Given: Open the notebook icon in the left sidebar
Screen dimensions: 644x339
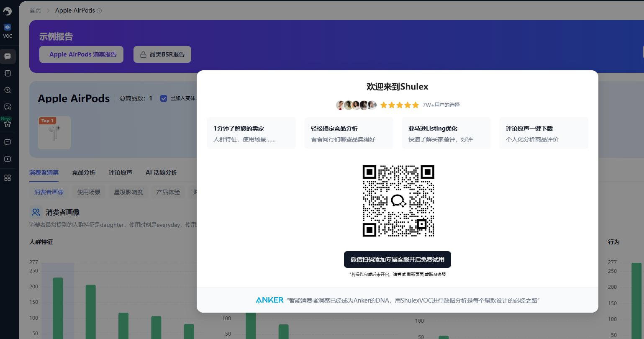Looking at the screenshot, I should tap(8, 73).
